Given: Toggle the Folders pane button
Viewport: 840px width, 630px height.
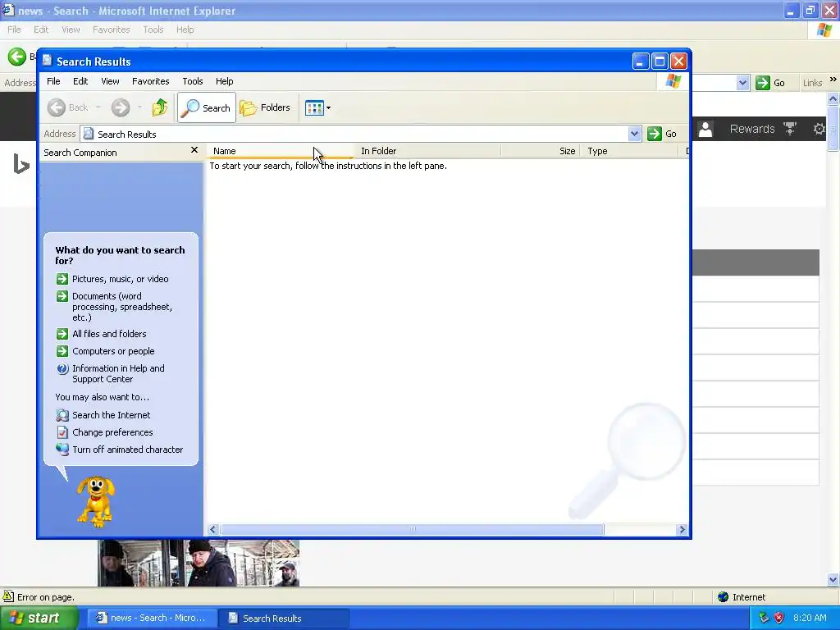Looking at the screenshot, I should click(x=265, y=107).
